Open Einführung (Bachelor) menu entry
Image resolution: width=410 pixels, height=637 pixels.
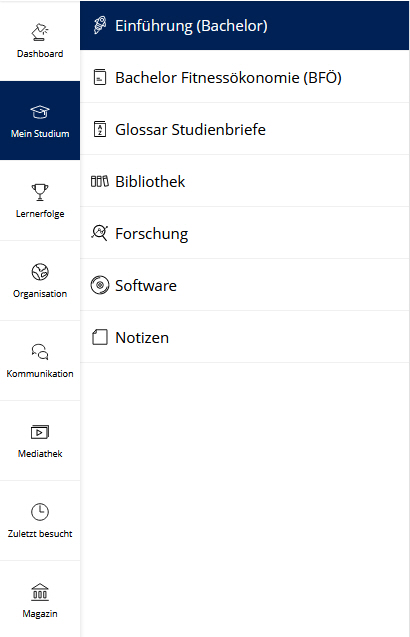pos(245,26)
